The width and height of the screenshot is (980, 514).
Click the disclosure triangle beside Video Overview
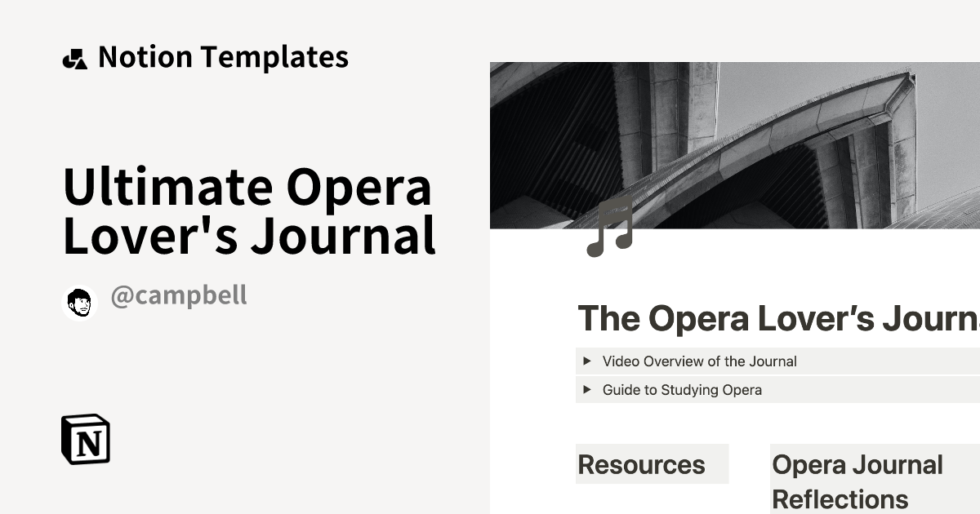pos(588,361)
